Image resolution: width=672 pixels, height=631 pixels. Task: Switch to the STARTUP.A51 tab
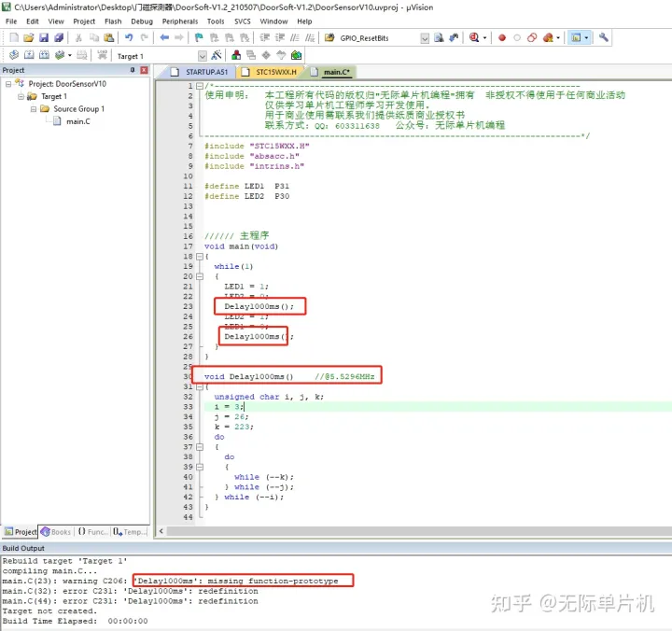[199, 72]
